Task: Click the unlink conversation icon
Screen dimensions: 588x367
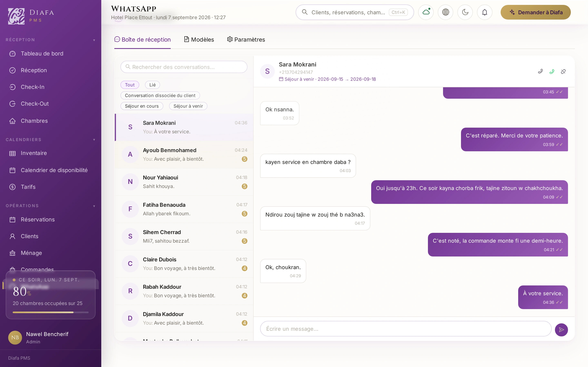Action: [563, 71]
